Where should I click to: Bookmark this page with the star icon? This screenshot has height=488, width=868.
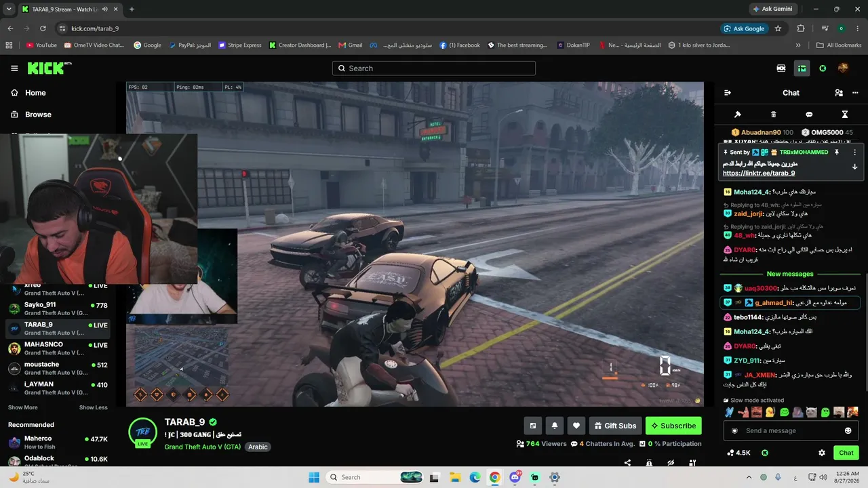point(778,28)
